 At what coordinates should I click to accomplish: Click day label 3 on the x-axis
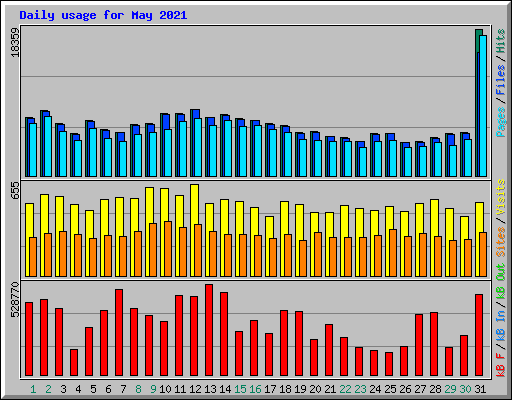[63, 389]
